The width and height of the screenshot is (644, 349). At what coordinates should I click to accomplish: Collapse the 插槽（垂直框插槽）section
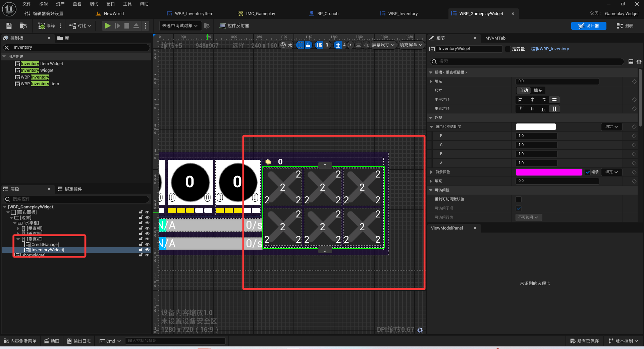[x=431, y=72]
